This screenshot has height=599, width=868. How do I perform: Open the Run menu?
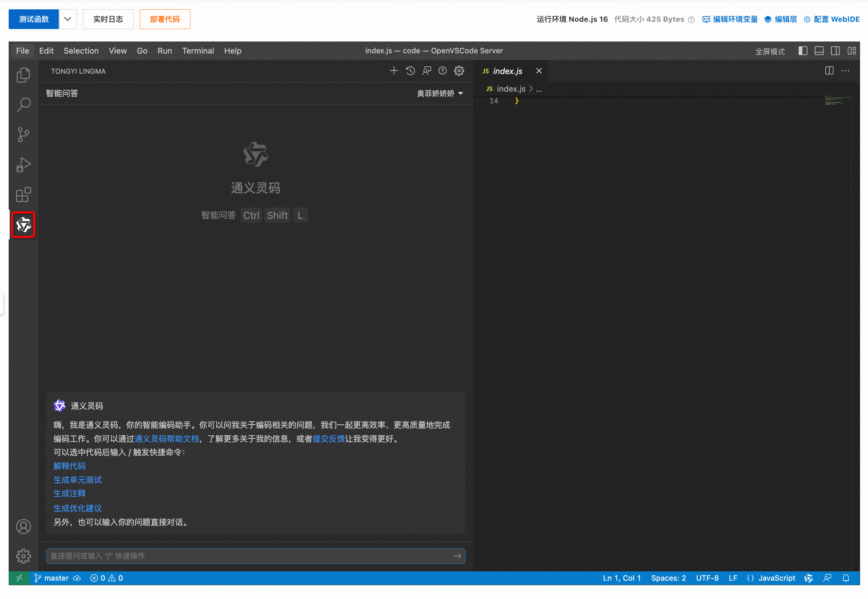[164, 51]
